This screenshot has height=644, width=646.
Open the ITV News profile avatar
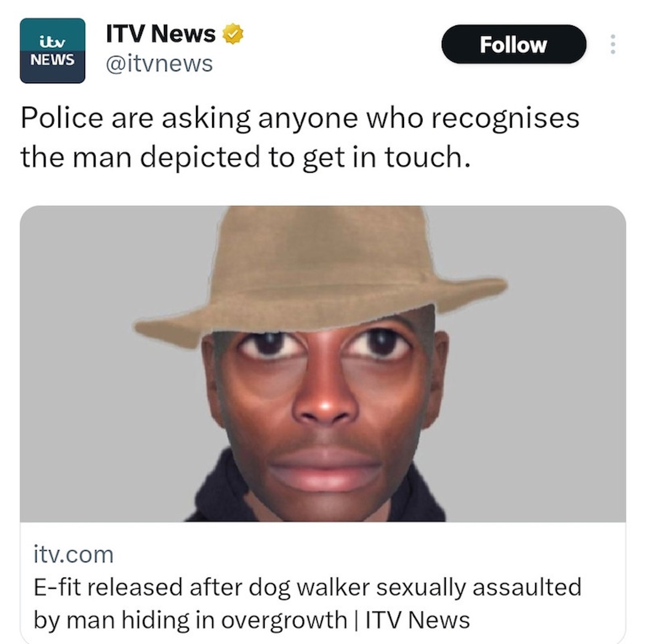click(x=53, y=50)
